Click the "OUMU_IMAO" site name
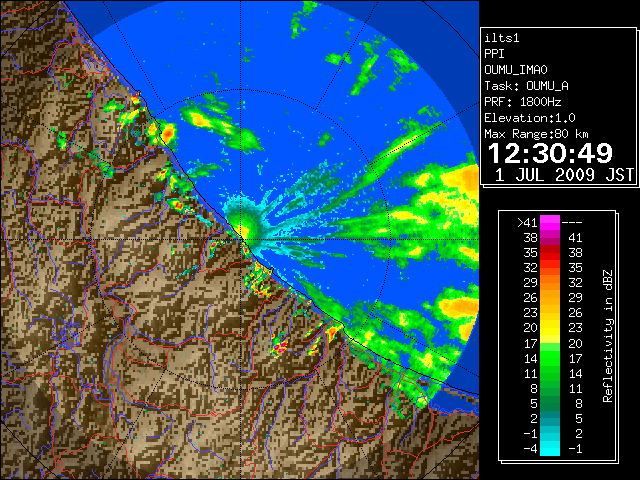This screenshot has height=480, width=640. [516, 70]
